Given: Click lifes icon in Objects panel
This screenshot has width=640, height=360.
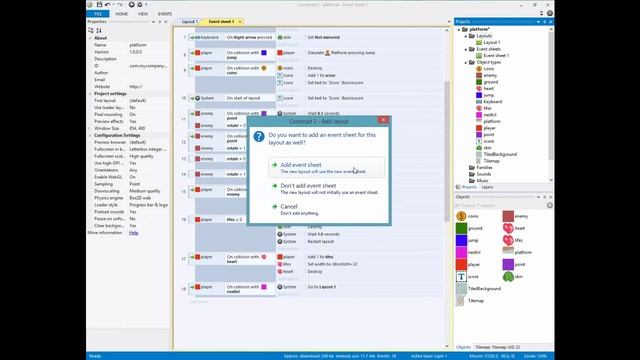Looking at the screenshot, I should coord(508,240).
